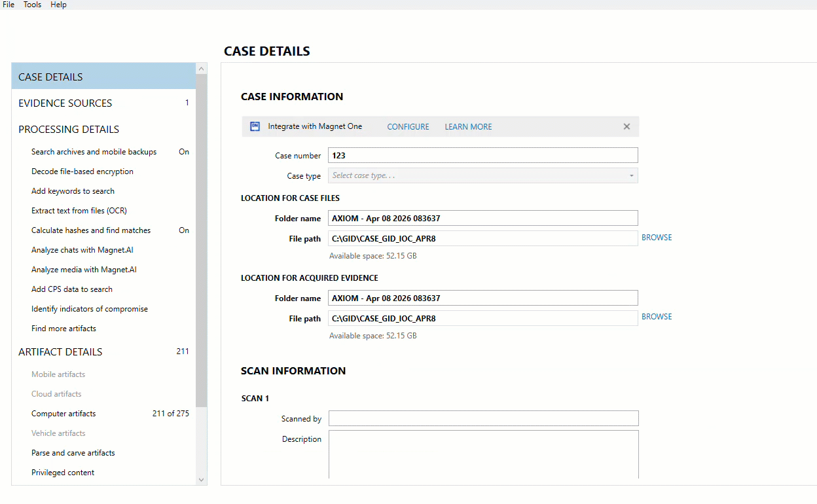Click inside the Description text box
Image resolution: width=817 pixels, height=504 pixels.
point(482,455)
